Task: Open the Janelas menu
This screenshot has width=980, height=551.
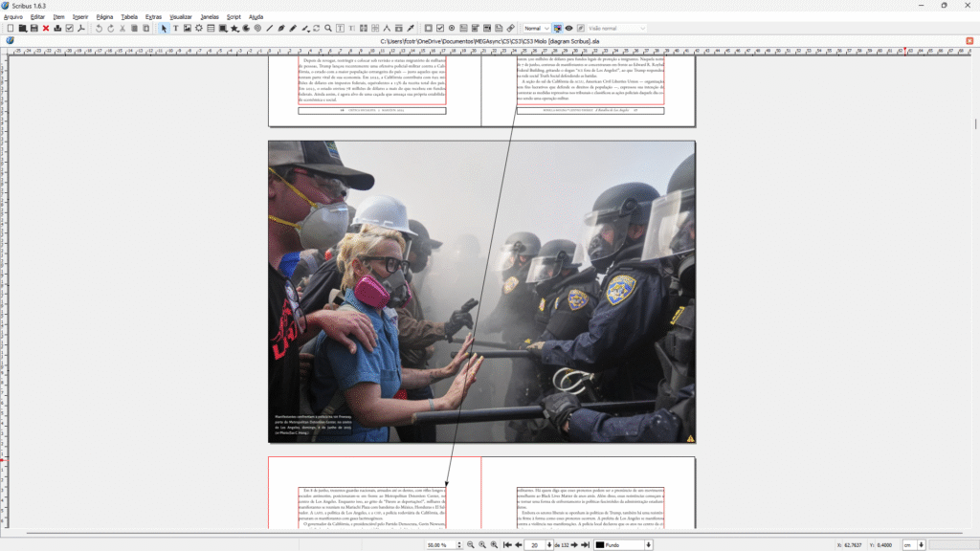Action: click(210, 16)
